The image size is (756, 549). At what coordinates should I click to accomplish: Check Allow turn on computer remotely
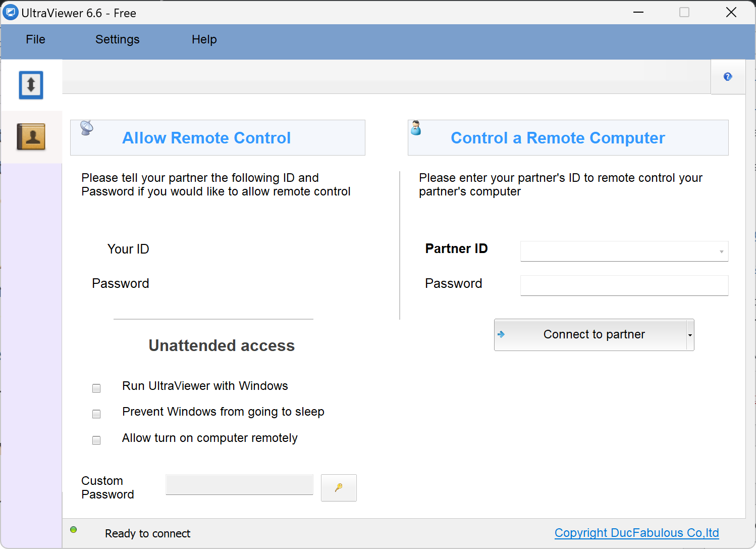coord(96,440)
